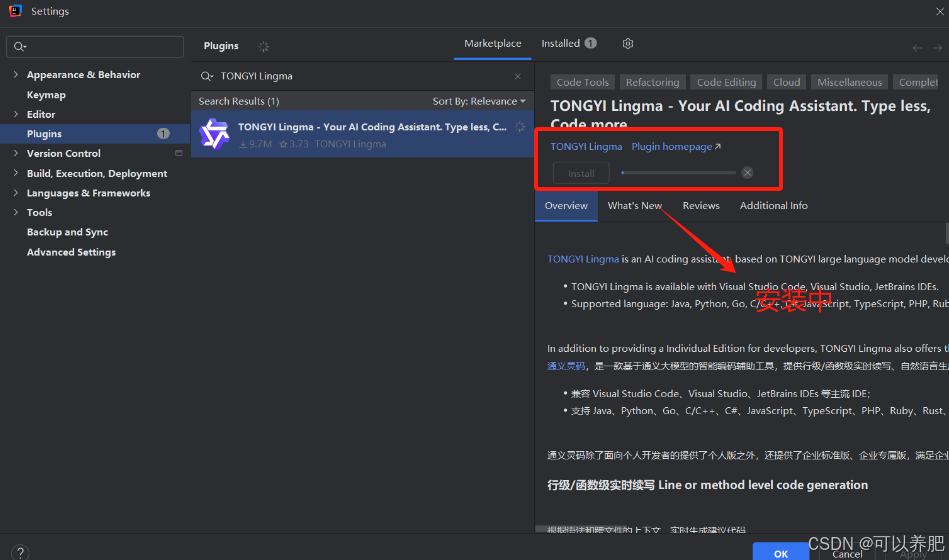This screenshot has width=949, height=560.
Task: Open the What's New tab
Action: click(x=634, y=206)
